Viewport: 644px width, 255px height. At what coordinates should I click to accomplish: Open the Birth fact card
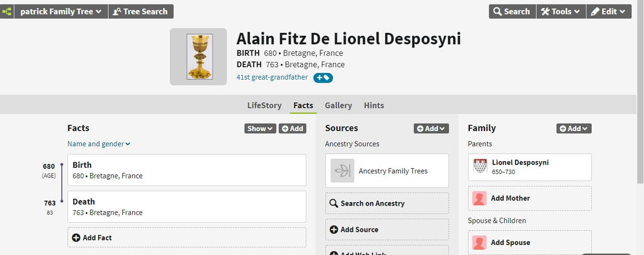click(187, 170)
